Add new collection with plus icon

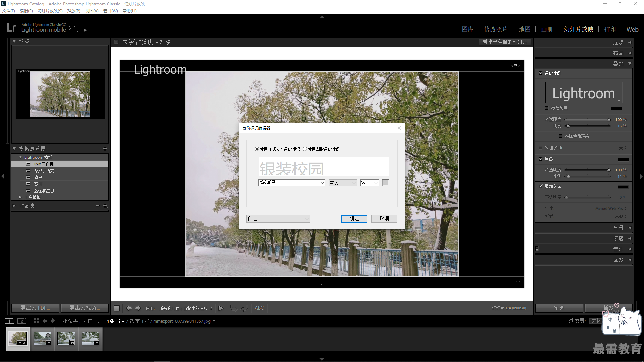click(105, 206)
